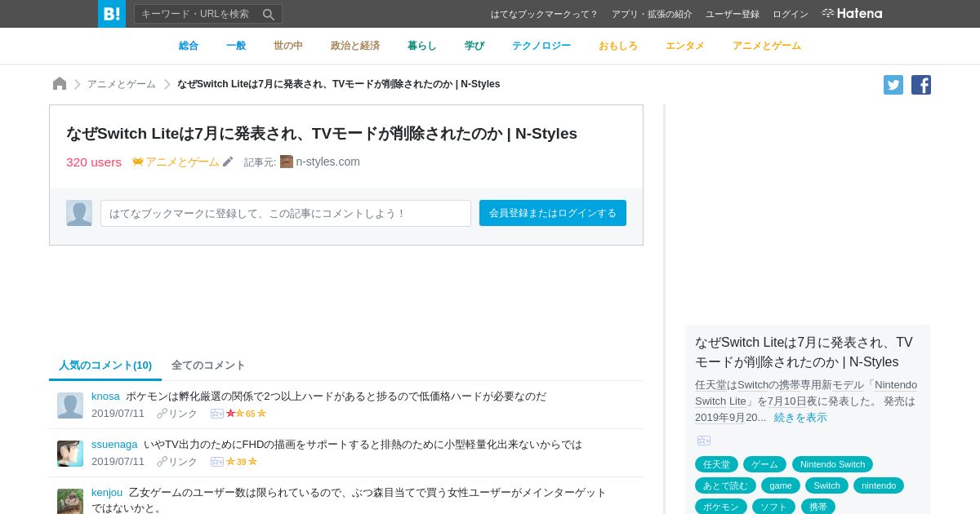The width and height of the screenshot is (980, 514).
Task: Select the ゲーム tag
Action: coord(764,464)
